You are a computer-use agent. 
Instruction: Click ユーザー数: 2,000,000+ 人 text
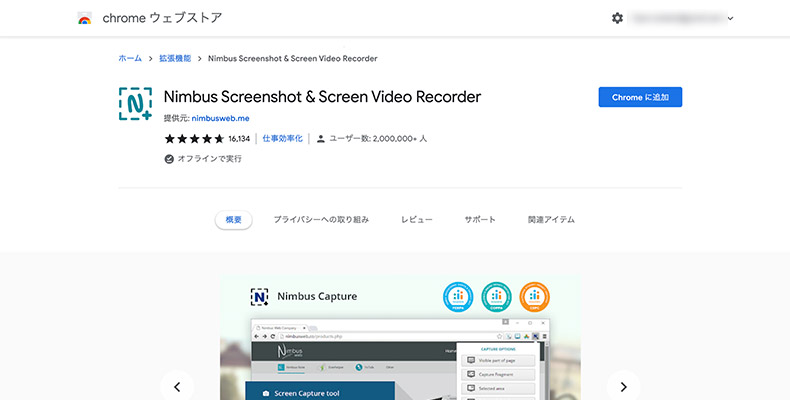(x=378, y=139)
